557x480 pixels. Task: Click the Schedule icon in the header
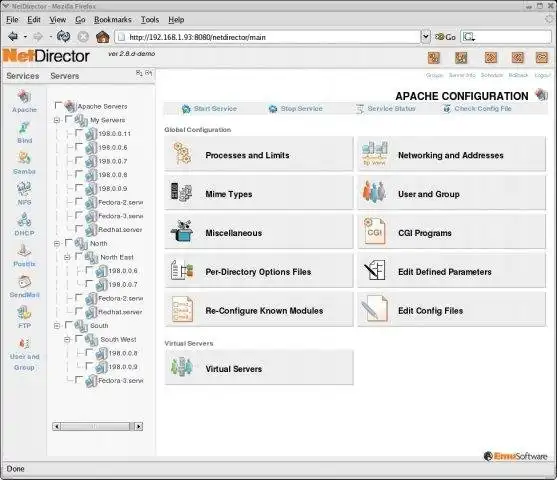(x=491, y=58)
